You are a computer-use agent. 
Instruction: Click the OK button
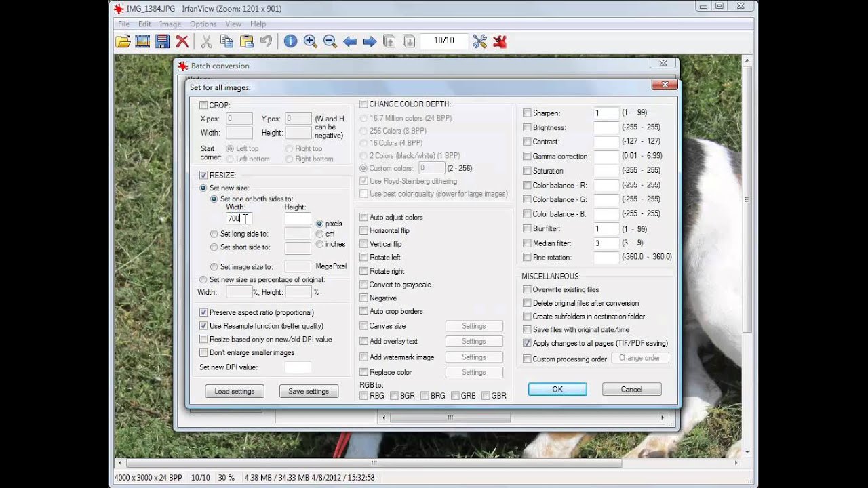(x=557, y=389)
